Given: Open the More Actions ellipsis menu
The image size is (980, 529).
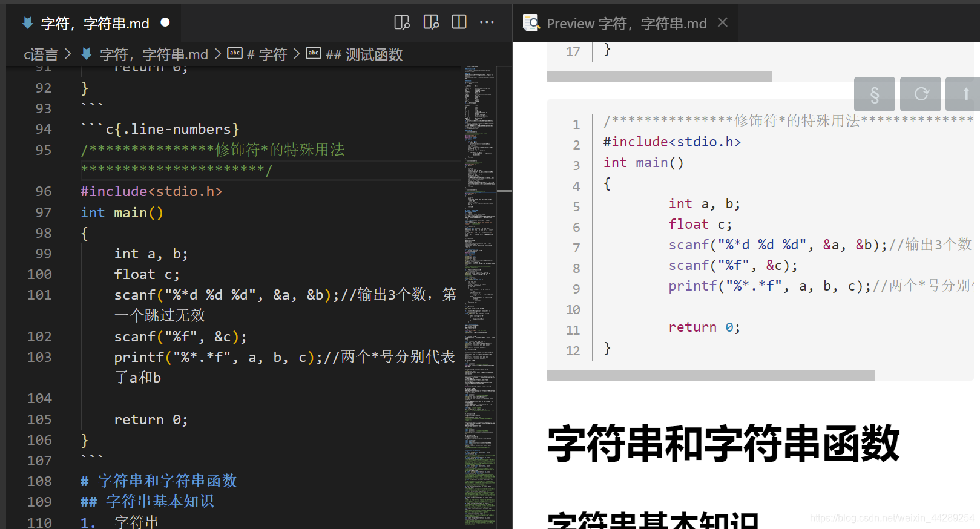Looking at the screenshot, I should click(x=487, y=22).
